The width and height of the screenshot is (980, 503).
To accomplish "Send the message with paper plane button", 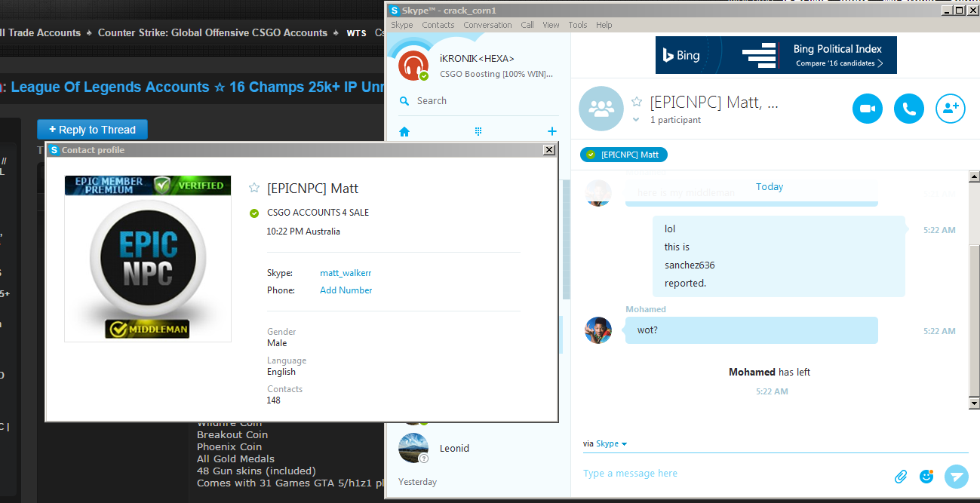I will coord(956,476).
